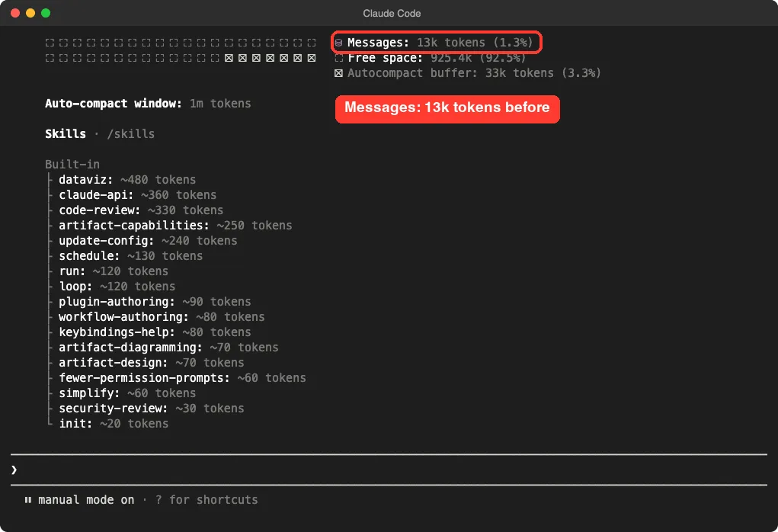Click the Messages stack icon in legend
This screenshot has width=778, height=532.
tap(338, 43)
